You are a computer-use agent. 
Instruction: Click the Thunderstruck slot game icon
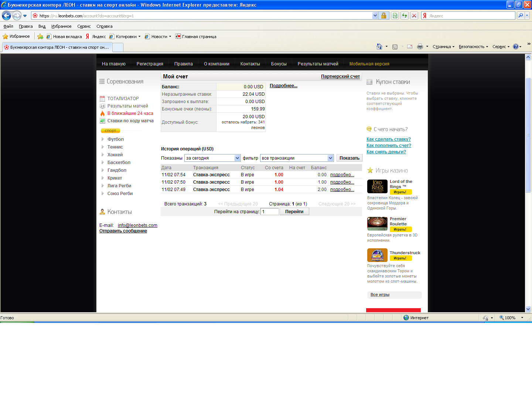[377, 255]
